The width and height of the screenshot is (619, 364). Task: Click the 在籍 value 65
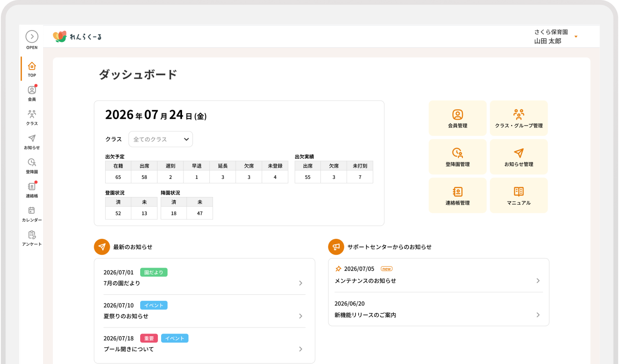[118, 177]
